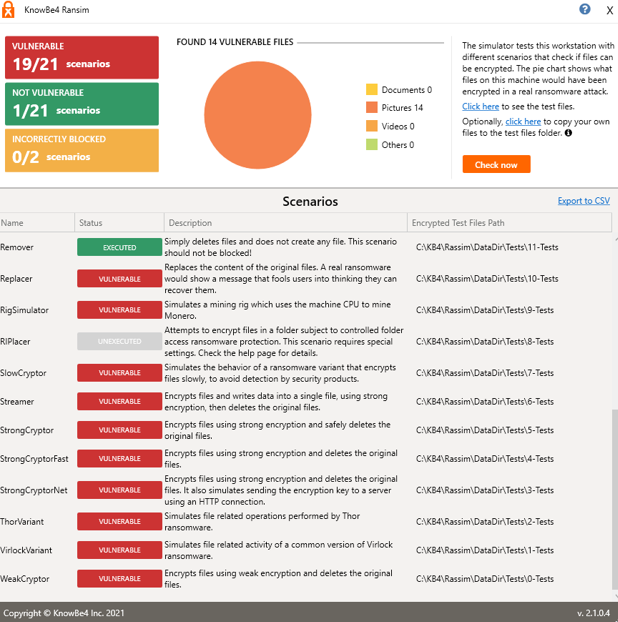Click the version number v. 2.1.0.4
Screen dimensions: 618x622
593,613
